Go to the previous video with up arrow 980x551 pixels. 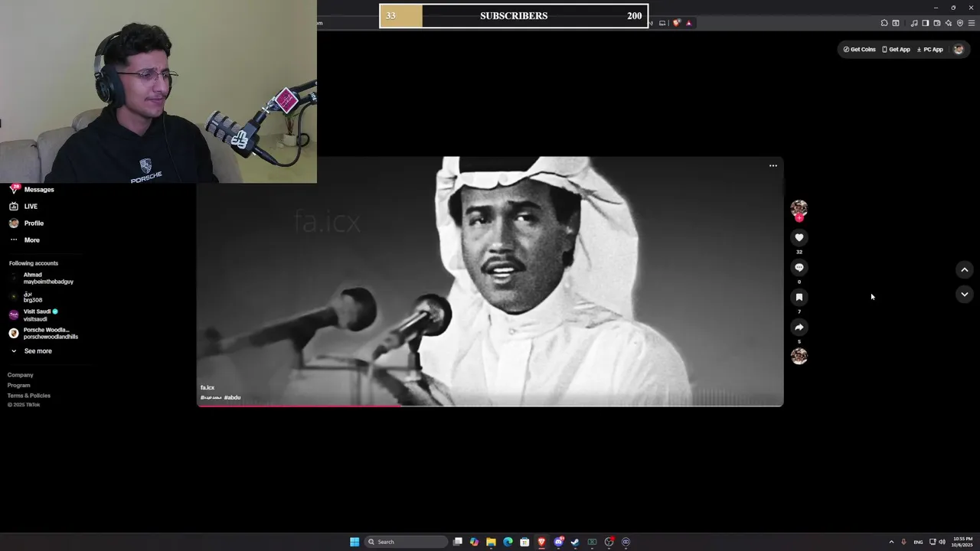pyautogui.click(x=964, y=269)
